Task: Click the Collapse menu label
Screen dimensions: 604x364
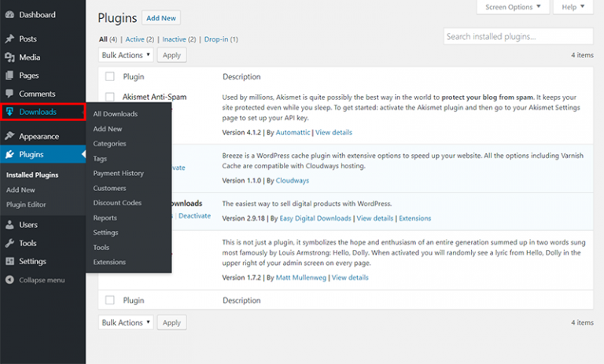Action: 42,280
